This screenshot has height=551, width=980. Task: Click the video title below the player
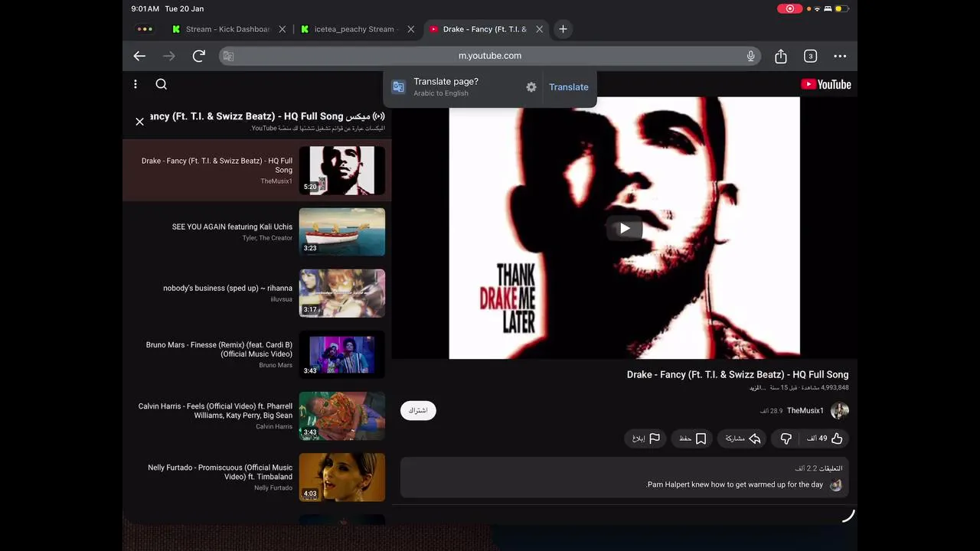pyautogui.click(x=737, y=375)
